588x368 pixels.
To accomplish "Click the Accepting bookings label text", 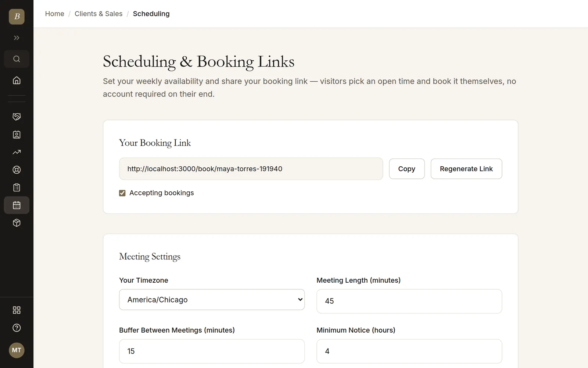I will pos(161,193).
